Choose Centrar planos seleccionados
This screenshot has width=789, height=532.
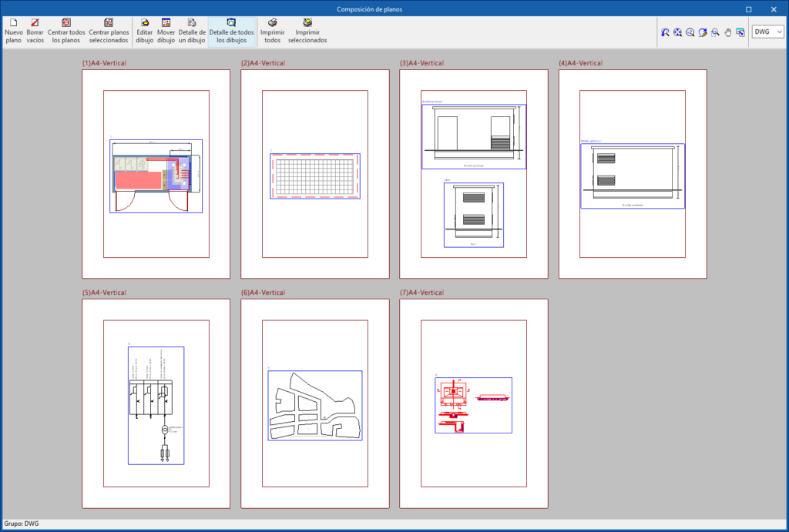(x=109, y=31)
